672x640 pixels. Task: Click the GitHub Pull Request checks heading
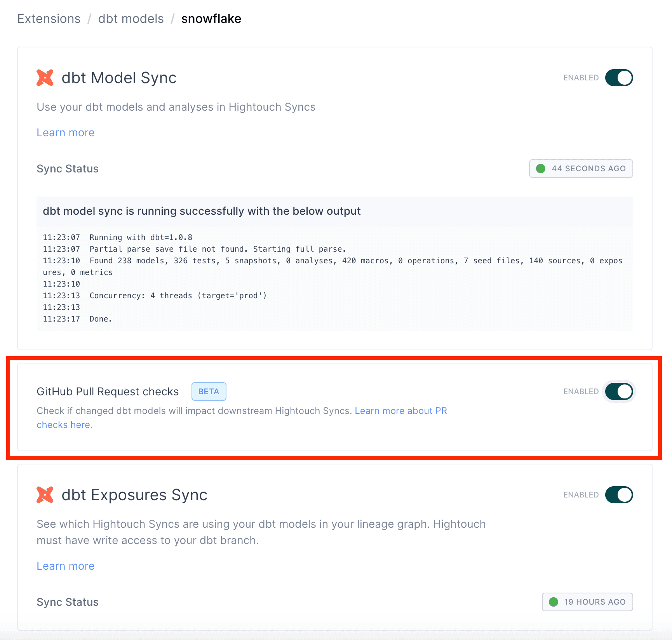108,391
